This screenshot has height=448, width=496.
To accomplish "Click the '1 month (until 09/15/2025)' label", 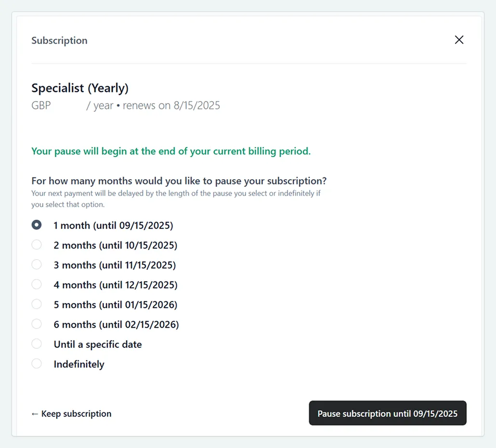I will (x=114, y=225).
